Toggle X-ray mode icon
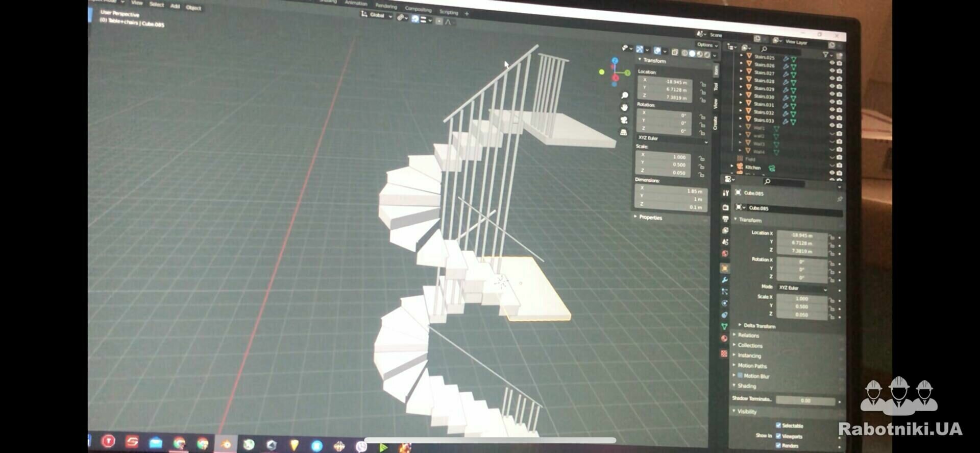This screenshot has width=980, height=453. 675,52
